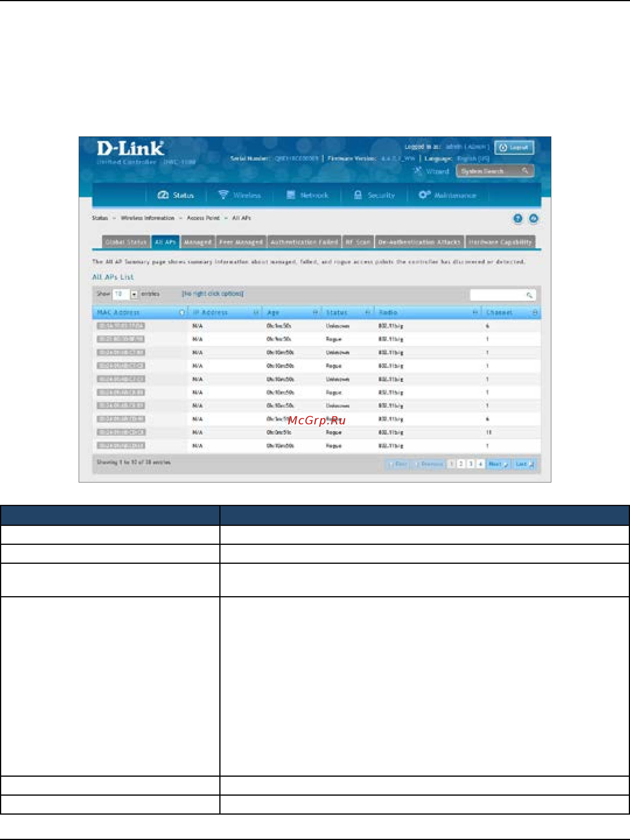The width and height of the screenshot is (630, 840).
Task: Sort by MAC Address column arrow
Action: tap(182, 313)
